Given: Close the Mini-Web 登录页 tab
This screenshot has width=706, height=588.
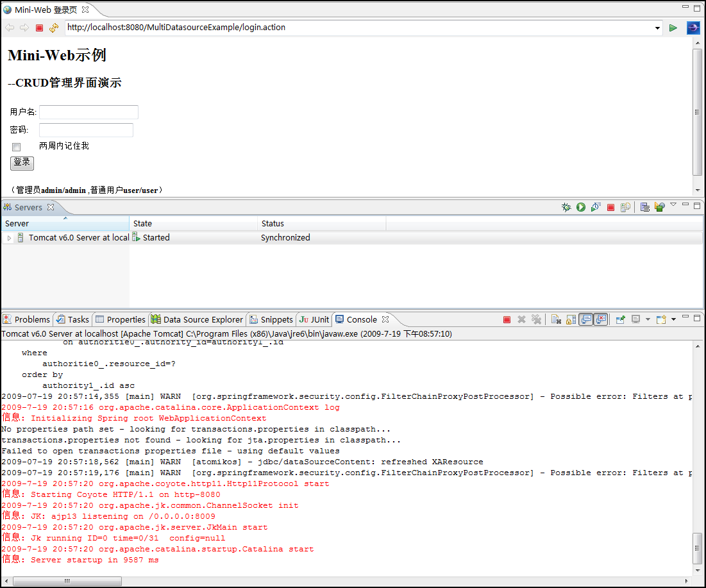Looking at the screenshot, I should [85, 10].
